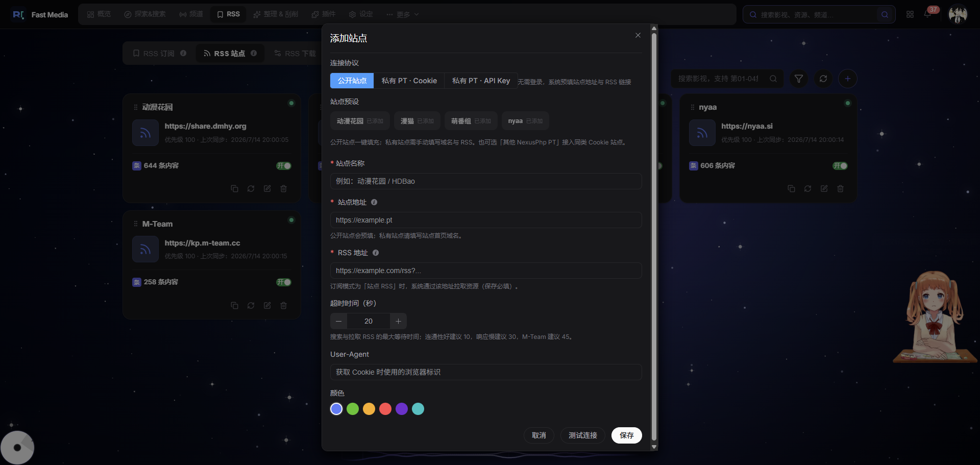
Task: Refresh the M-Team site card
Action: click(251, 305)
